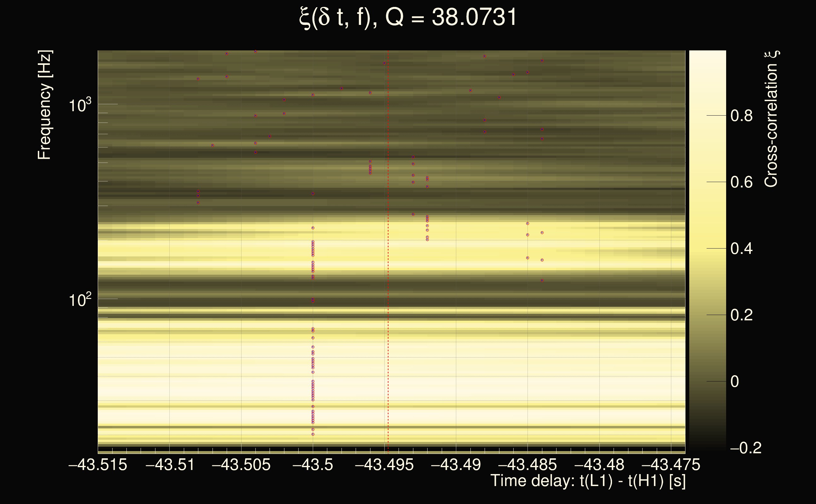Click the -43.475 x-axis tick label

(x=671, y=465)
